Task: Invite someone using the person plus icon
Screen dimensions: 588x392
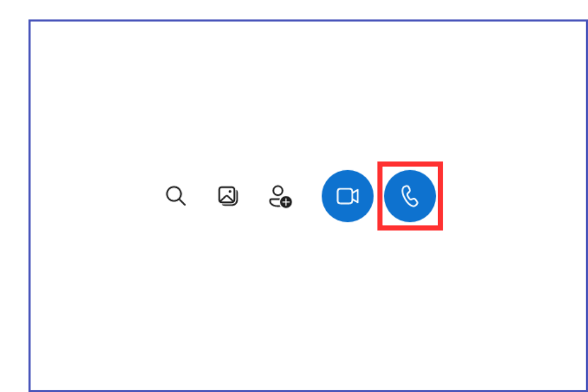Action: pyautogui.click(x=280, y=196)
